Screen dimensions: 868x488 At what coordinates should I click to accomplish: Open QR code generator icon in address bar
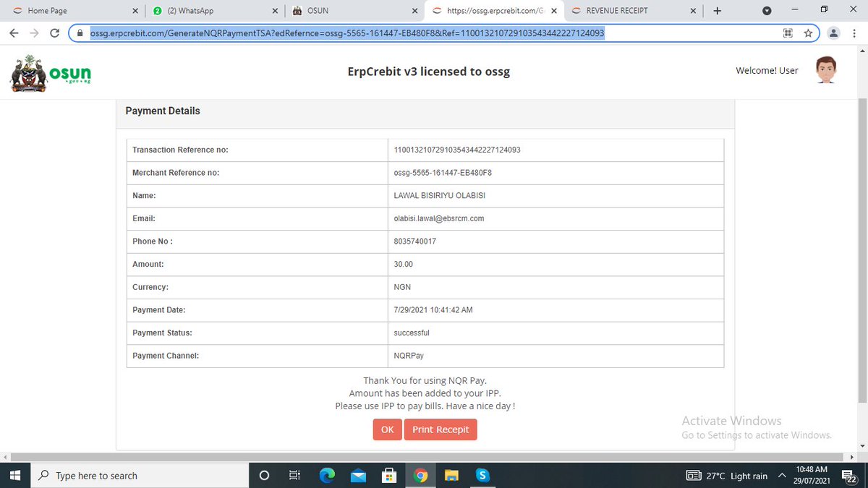click(788, 33)
